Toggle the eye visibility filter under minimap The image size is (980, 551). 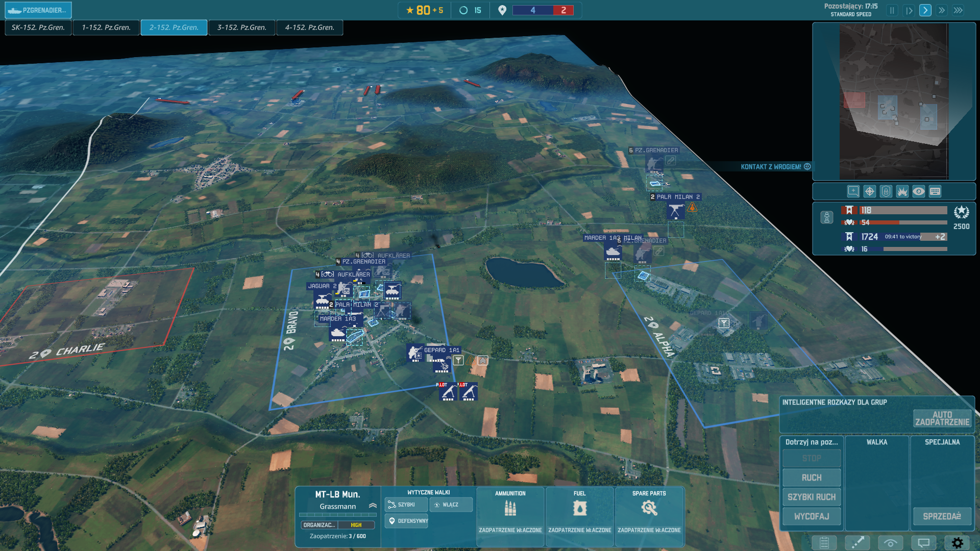(x=918, y=191)
